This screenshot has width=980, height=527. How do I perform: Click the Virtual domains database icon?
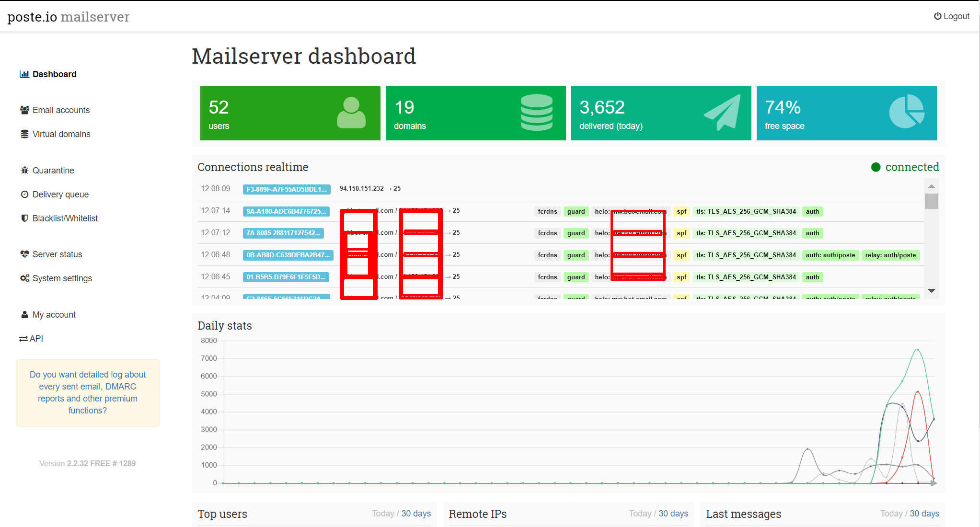tap(24, 134)
